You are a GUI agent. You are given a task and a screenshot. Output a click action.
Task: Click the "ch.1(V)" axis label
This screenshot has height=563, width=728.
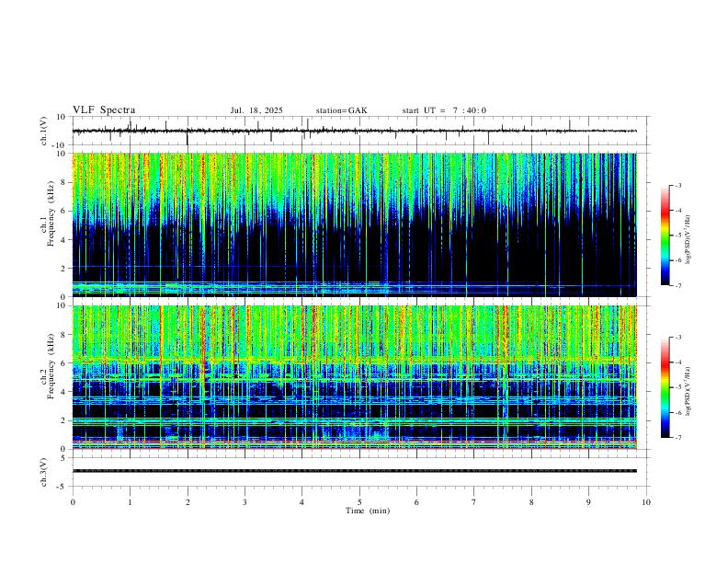click(45, 131)
